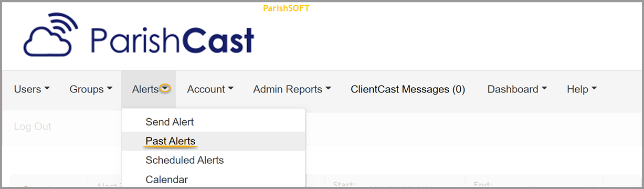644x189 pixels.
Task: Expand the Account dropdown menu
Action: point(210,89)
